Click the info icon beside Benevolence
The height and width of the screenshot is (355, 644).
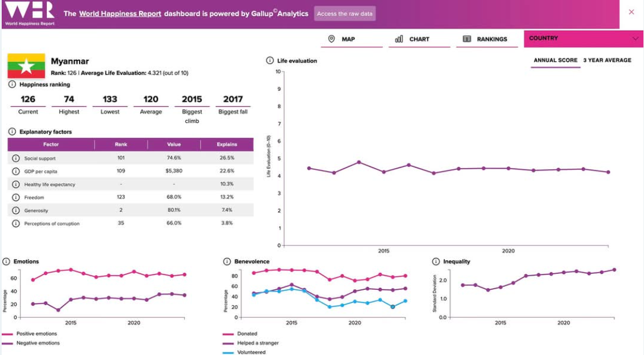click(x=226, y=261)
